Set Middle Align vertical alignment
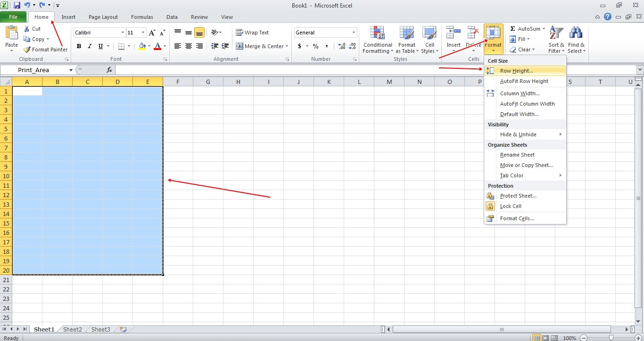644x341 pixels. point(189,32)
